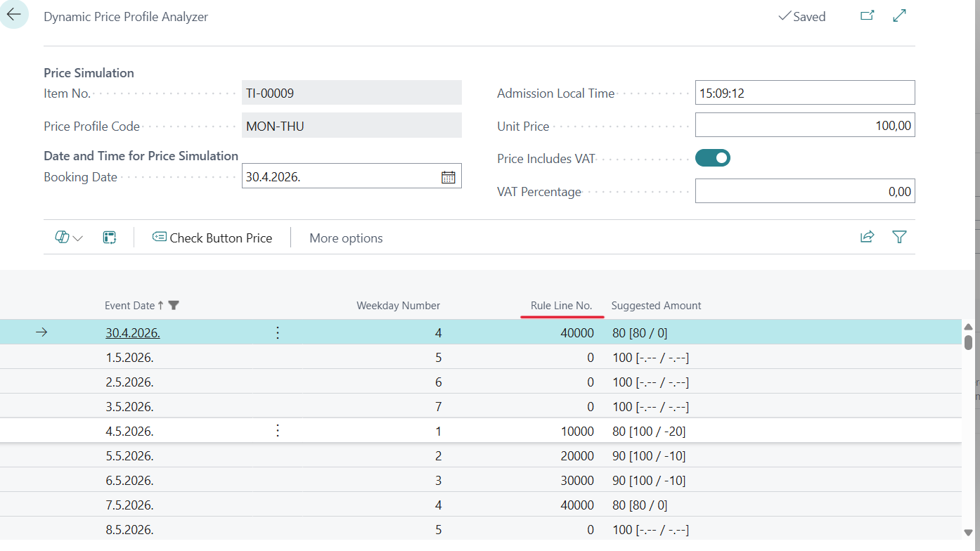The height and width of the screenshot is (551, 980).
Task: Select the 2.5.2026. event date cell
Action: click(x=129, y=382)
